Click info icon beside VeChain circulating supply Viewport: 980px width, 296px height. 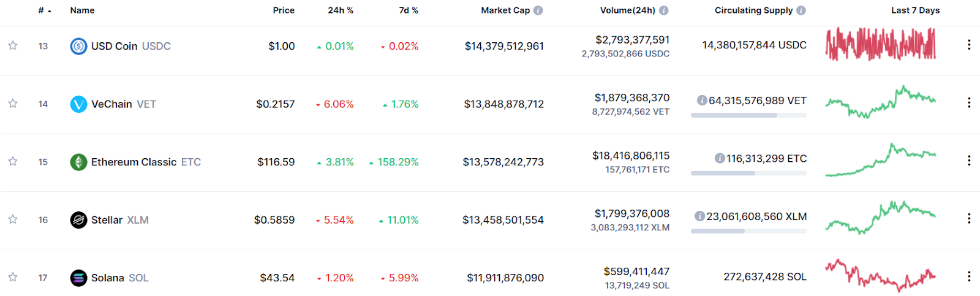(x=702, y=101)
